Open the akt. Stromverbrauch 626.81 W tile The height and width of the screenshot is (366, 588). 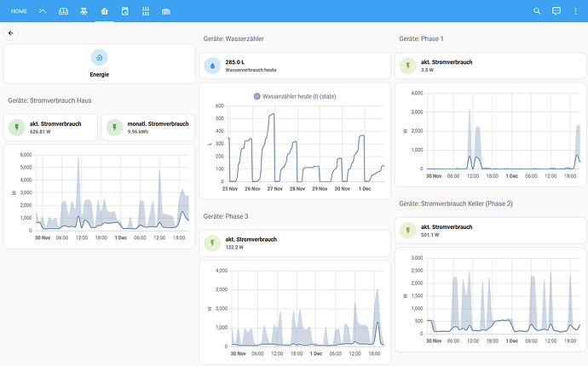tap(51, 128)
